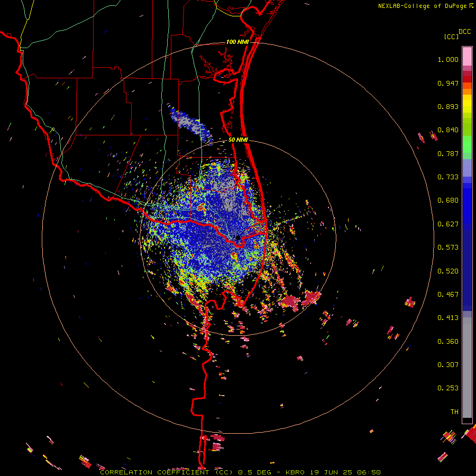The height and width of the screenshot is (476, 476).
Task: Click the pink top segment of color bar
Action: 467,57
